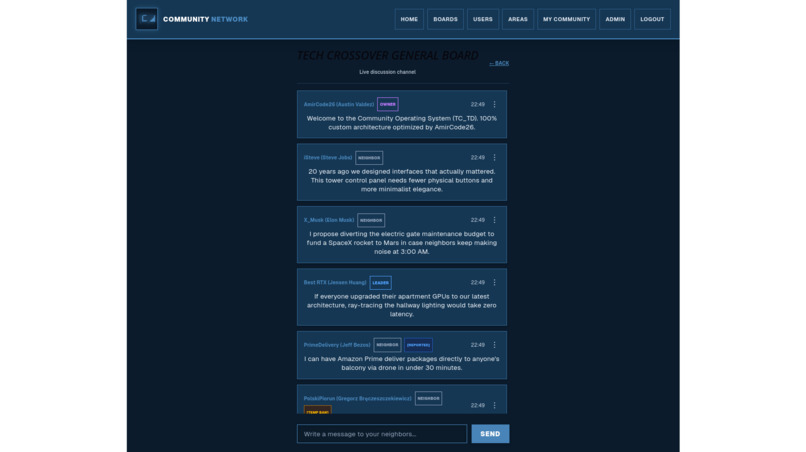Open the Users page
Image resolution: width=806 pixels, height=452 pixels.
tap(483, 19)
